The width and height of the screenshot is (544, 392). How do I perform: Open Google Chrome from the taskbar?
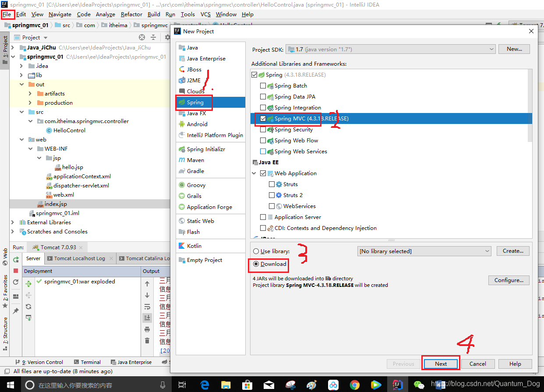[x=355, y=385]
